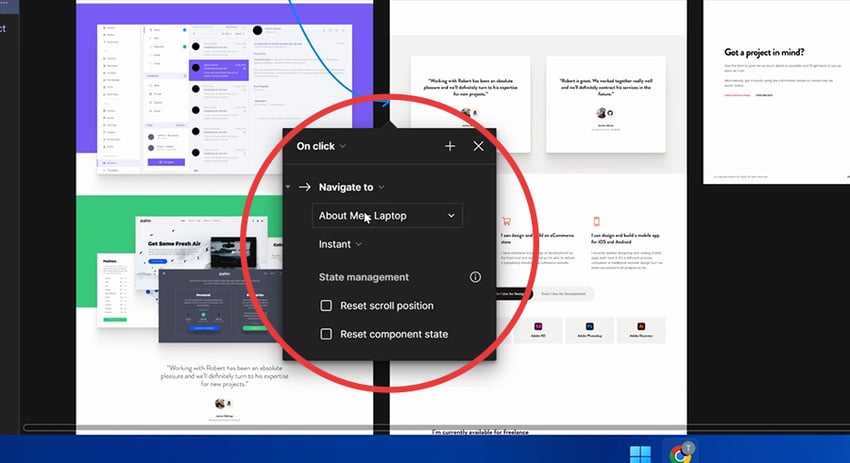Click the red shopping cart icon
Screen dimensions: 850x463
pos(506,221)
